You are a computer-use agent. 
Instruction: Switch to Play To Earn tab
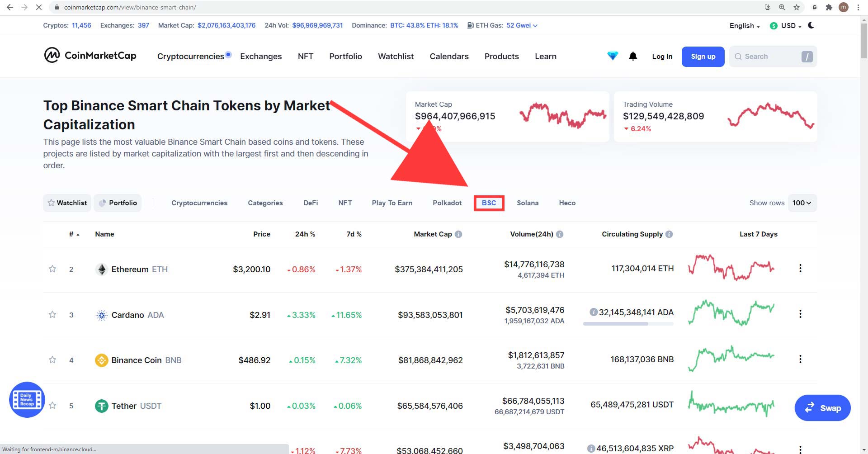pos(392,203)
